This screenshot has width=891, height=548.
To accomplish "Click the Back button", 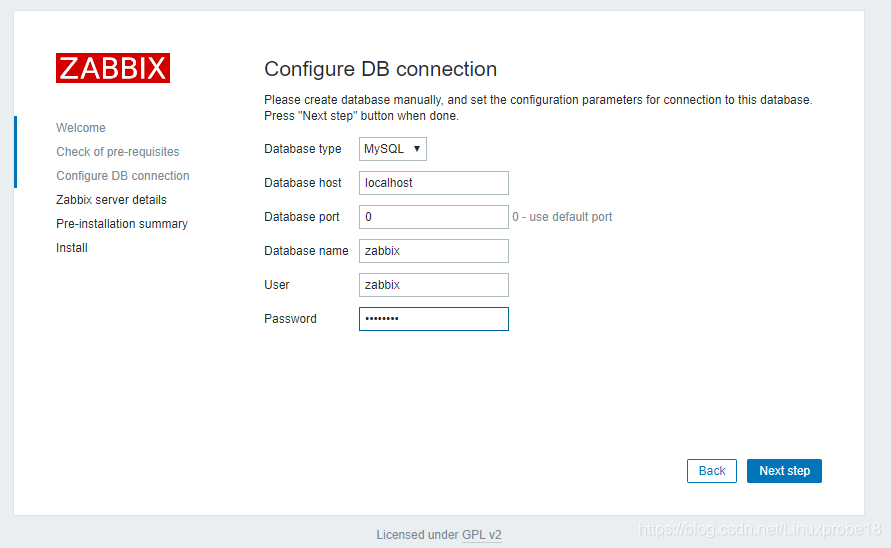I will [x=711, y=471].
